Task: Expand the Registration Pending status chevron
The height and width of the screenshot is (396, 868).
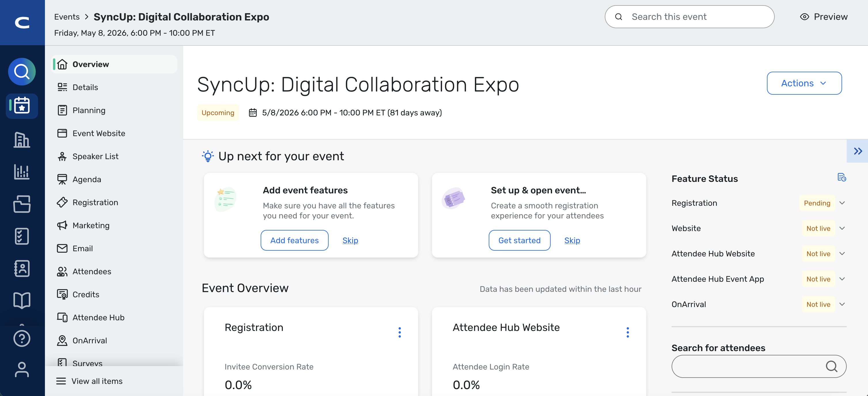Action: tap(842, 203)
